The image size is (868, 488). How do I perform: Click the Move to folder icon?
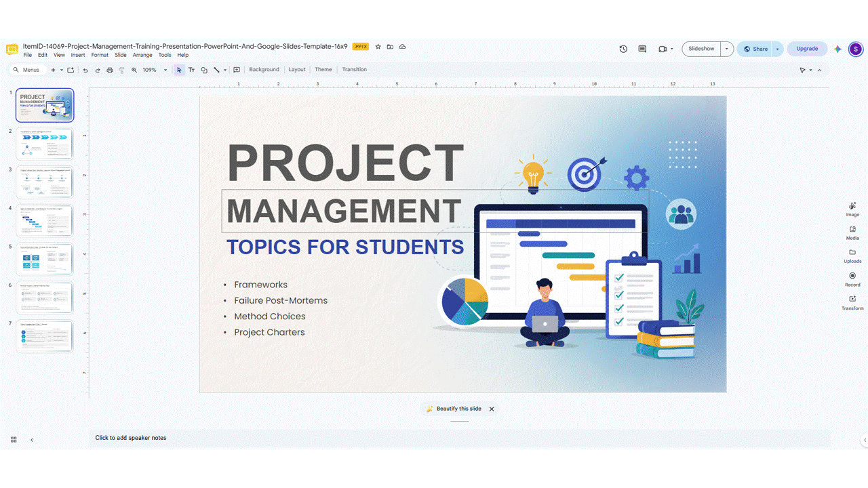point(390,47)
